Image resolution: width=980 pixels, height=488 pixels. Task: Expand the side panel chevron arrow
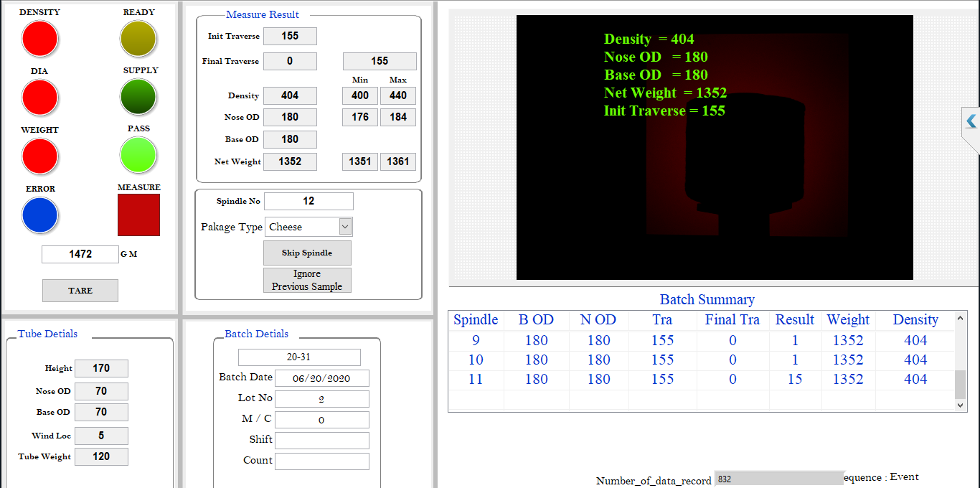point(971,121)
